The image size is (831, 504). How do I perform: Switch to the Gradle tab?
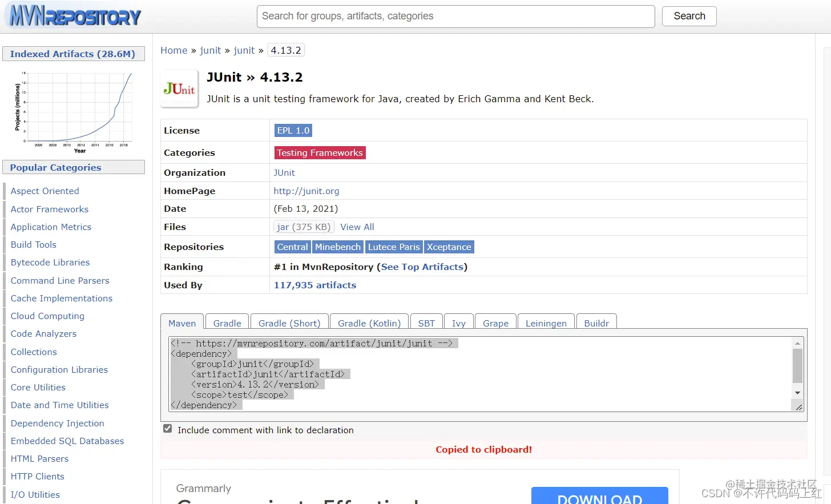[x=227, y=322]
